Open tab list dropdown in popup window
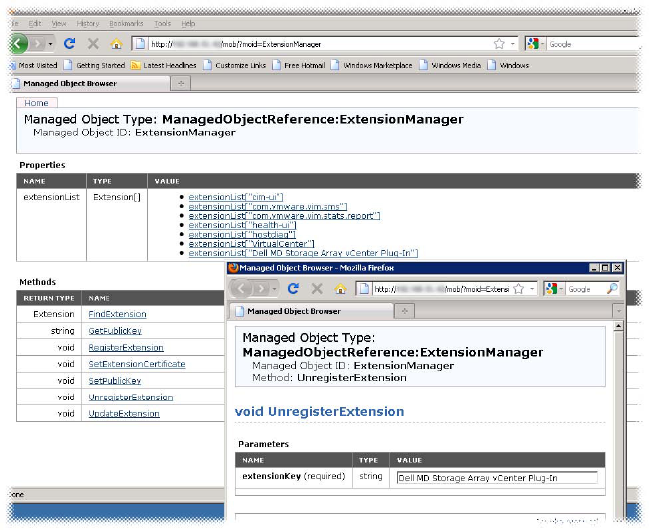Screen dimensions: 649x530 (619, 311)
